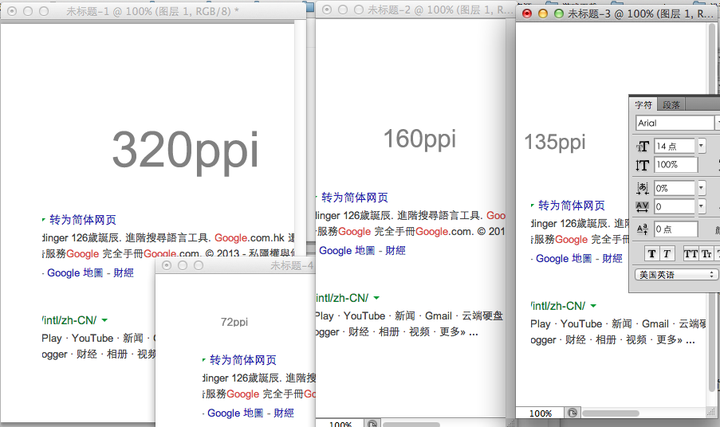The width and height of the screenshot is (720, 427).
Task: Click 转为简体网页 in 未标题-2 window
Action: pos(354,197)
